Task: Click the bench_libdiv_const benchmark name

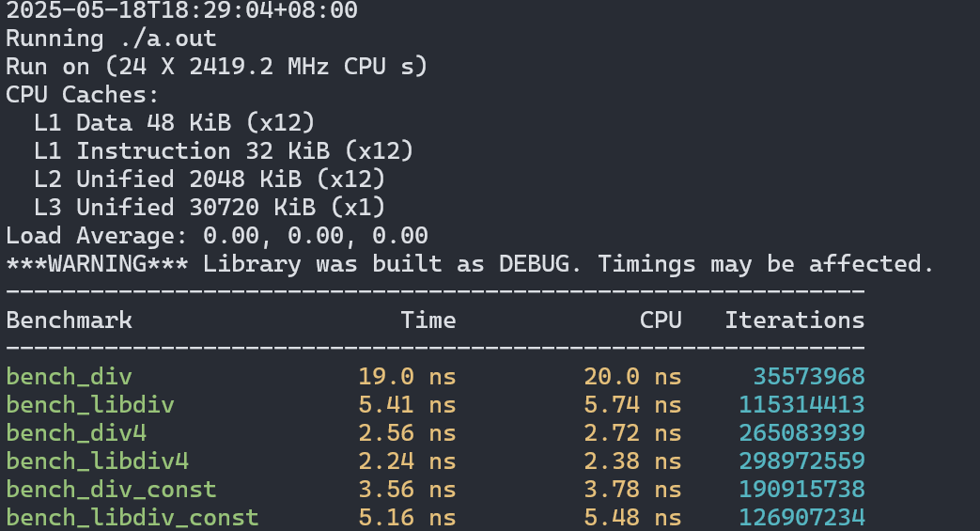Action: click(132, 518)
